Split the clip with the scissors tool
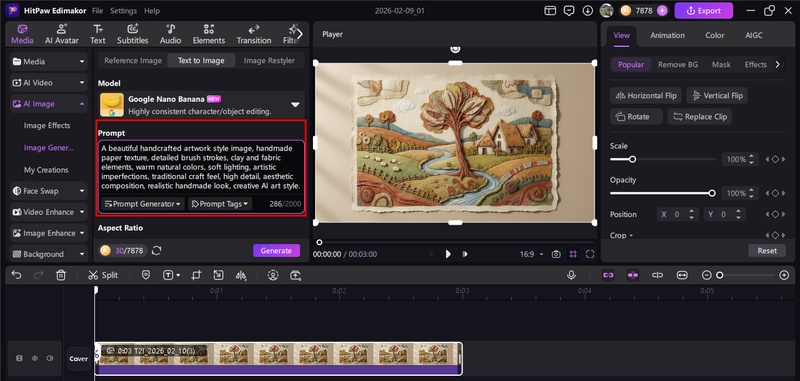This screenshot has height=381, width=800. click(x=103, y=275)
